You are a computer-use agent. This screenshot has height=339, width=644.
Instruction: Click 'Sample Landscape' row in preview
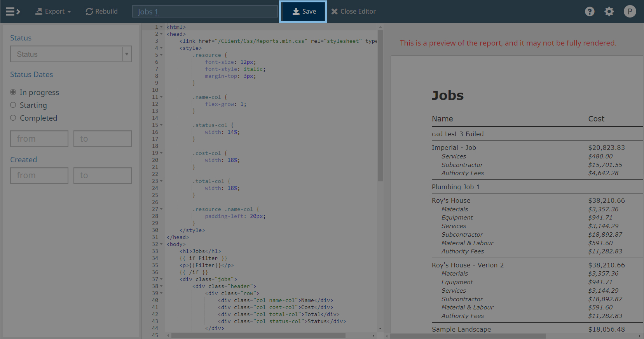[x=461, y=329]
